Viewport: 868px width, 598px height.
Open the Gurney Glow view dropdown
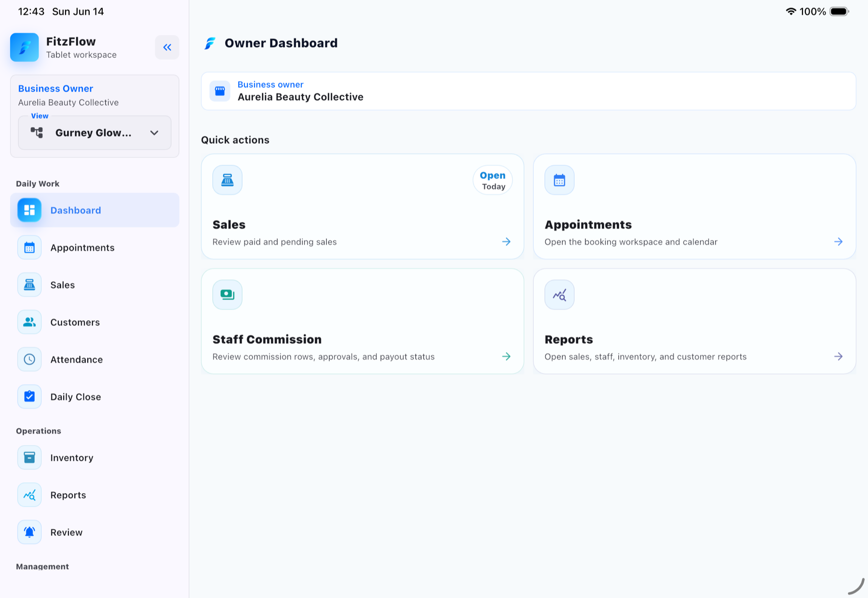pyautogui.click(x=95, y=133)
